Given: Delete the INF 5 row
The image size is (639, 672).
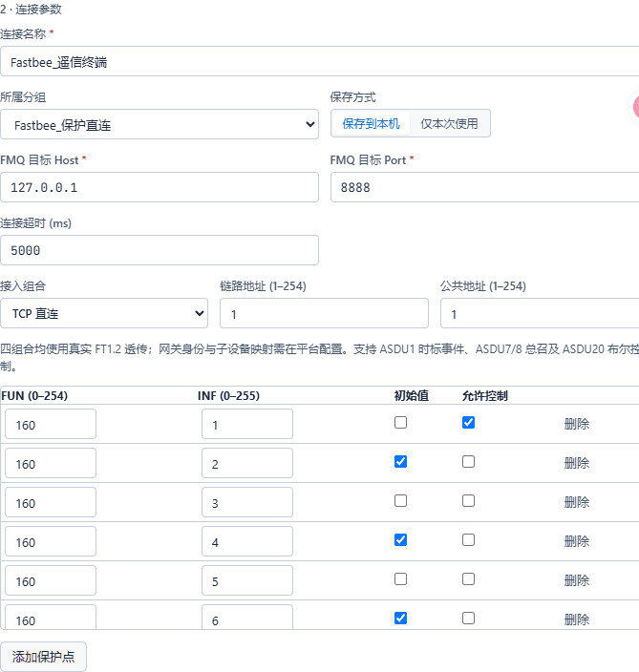Looking at the screenshot, I should pos(576,580).
